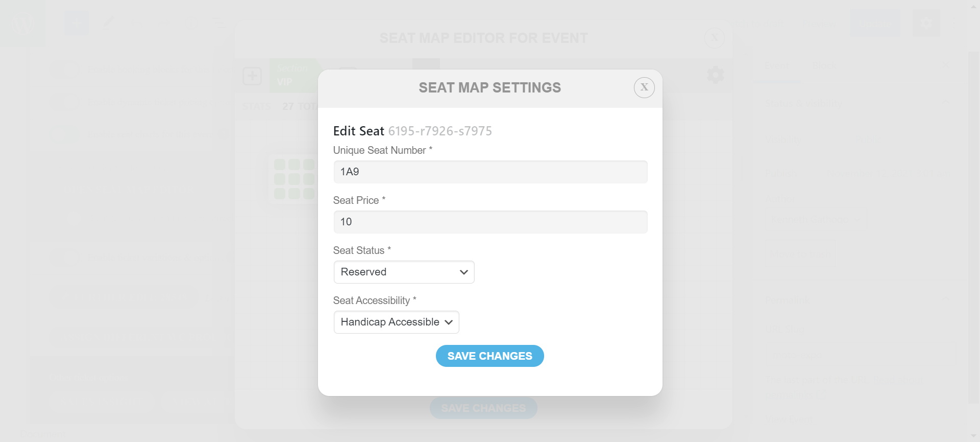The image size is (980, 442).
Task: Close the Seat Map Editor For Event window
Action: click(715, 38)
